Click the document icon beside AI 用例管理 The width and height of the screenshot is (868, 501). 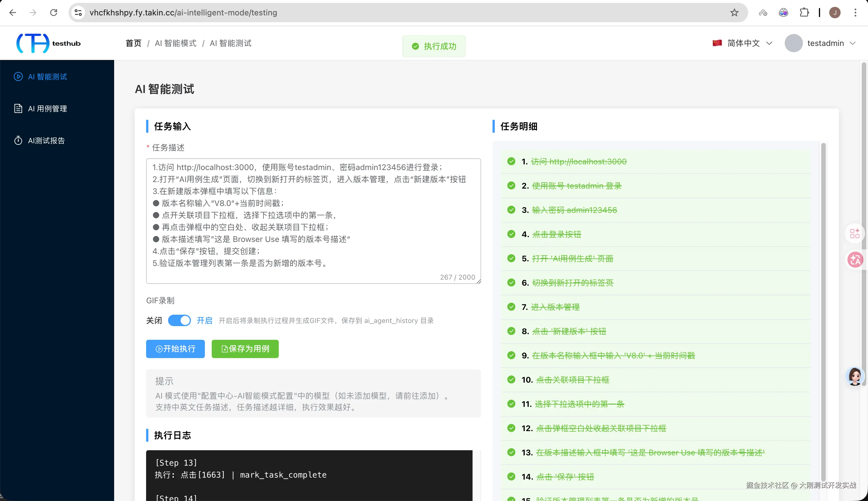18,108
